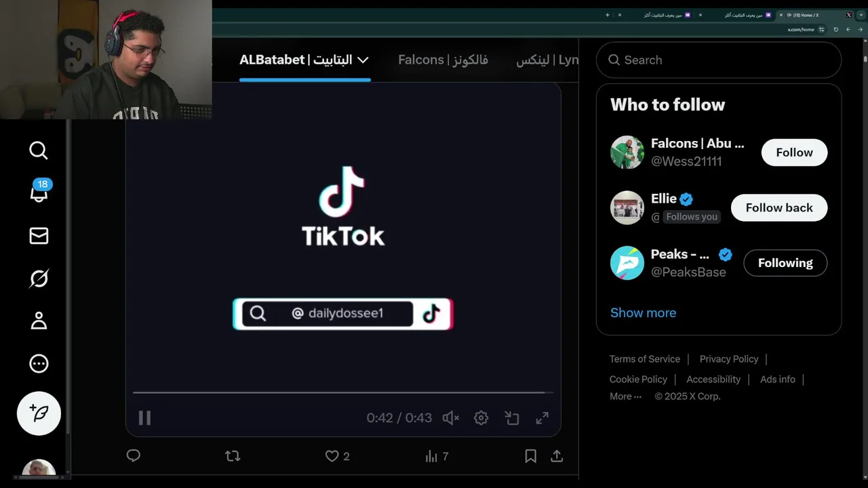
Task: Click Show more suggestions
Action: [643, 312]
